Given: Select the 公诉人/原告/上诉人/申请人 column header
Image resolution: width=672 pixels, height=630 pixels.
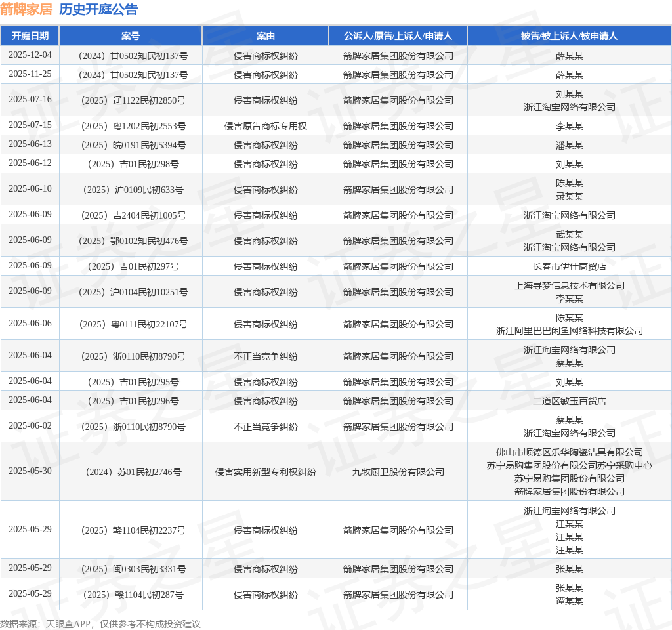Looking at the screenshot, I should [x=398, y=36].
